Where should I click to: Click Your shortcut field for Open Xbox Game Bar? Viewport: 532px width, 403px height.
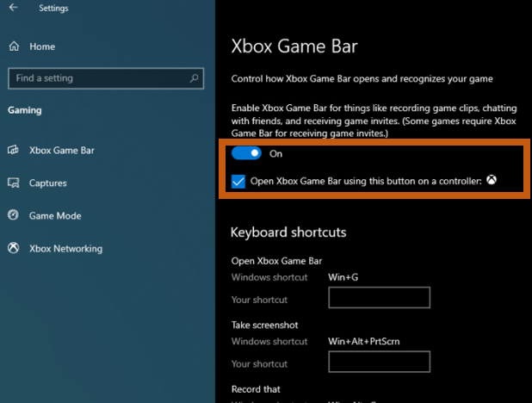point(379,297)
